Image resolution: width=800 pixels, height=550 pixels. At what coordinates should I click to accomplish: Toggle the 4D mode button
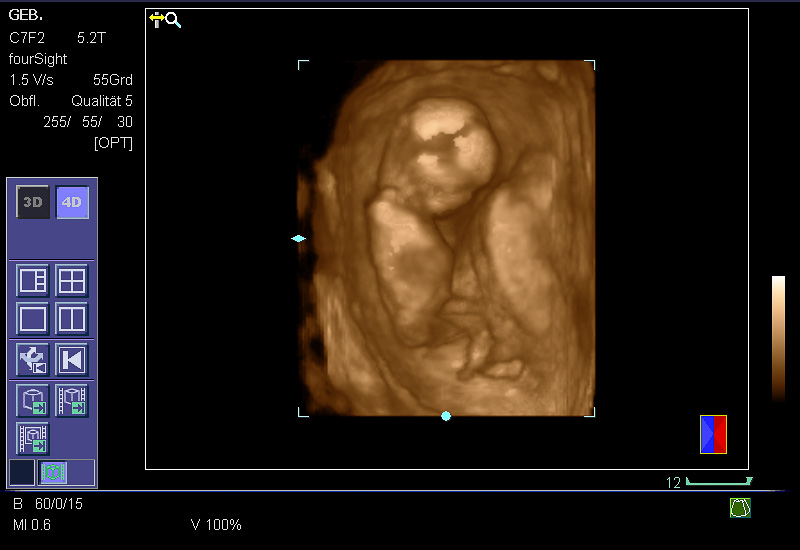click(72, 202)
